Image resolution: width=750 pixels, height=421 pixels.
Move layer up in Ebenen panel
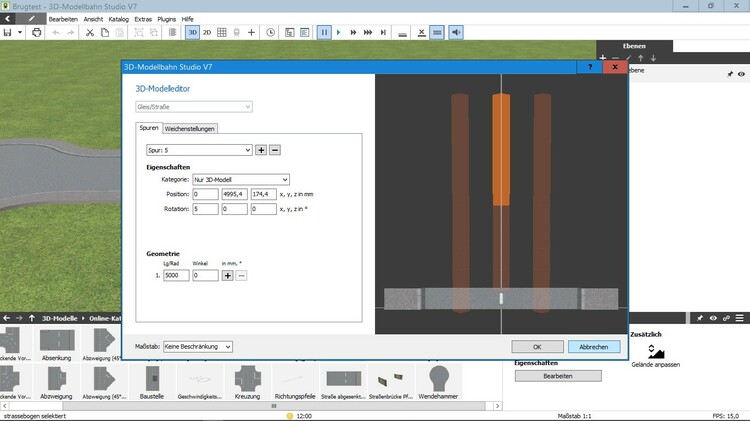640,58
